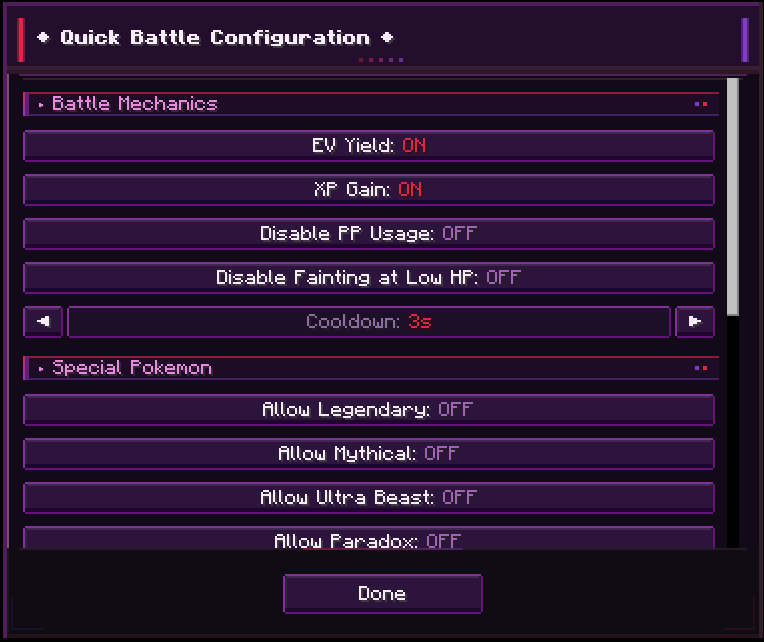Enable Disable PP Usage option
Viewport: 764px width, 642px height.
pyautogui.click(x=369, y=233)
